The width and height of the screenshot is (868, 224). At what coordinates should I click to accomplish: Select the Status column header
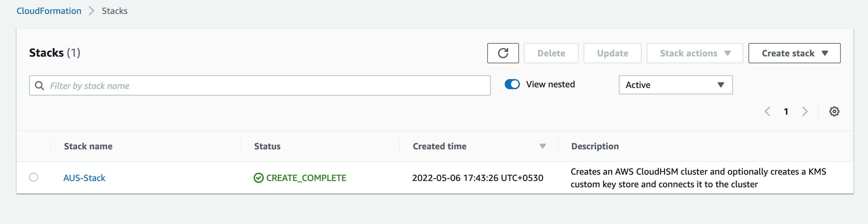point(267,146)
